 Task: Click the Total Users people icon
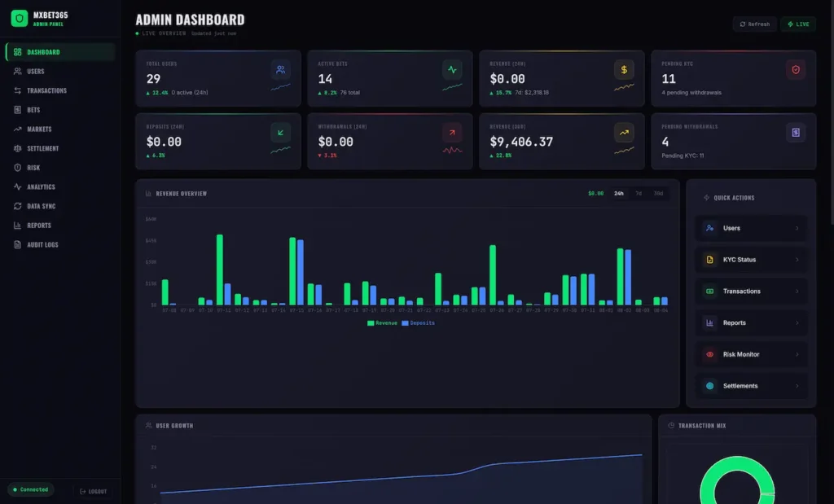point(280,70)
